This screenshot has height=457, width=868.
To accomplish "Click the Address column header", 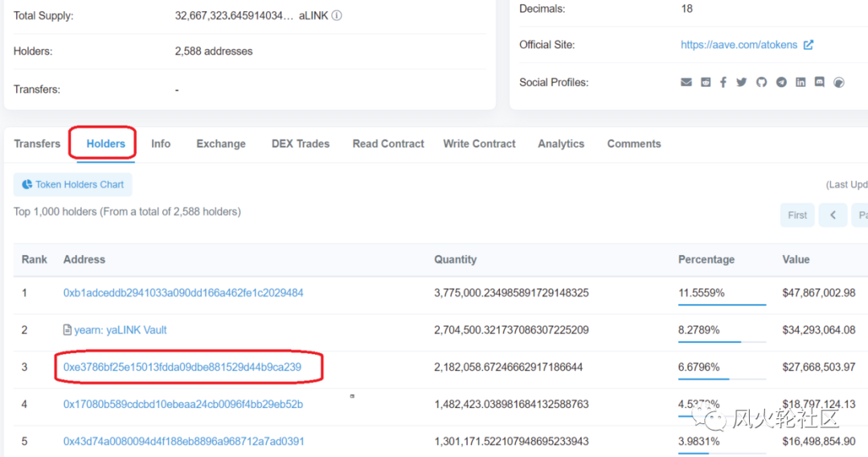I will tap(84, 260).
